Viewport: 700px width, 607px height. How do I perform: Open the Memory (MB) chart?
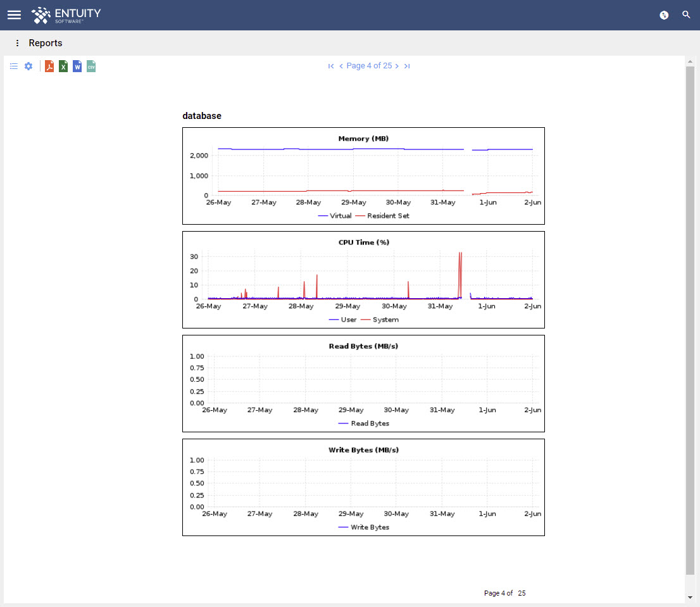[363, 176]
